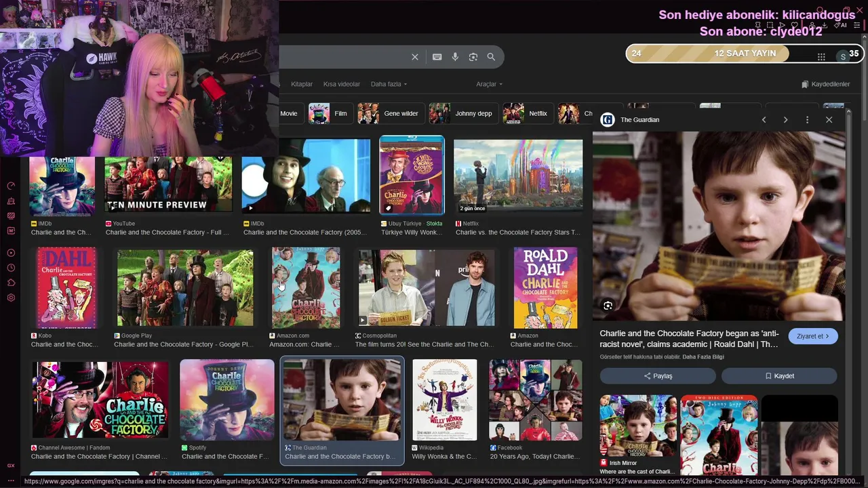Open the extensions cube icon in sidebar

pos(11,283)
